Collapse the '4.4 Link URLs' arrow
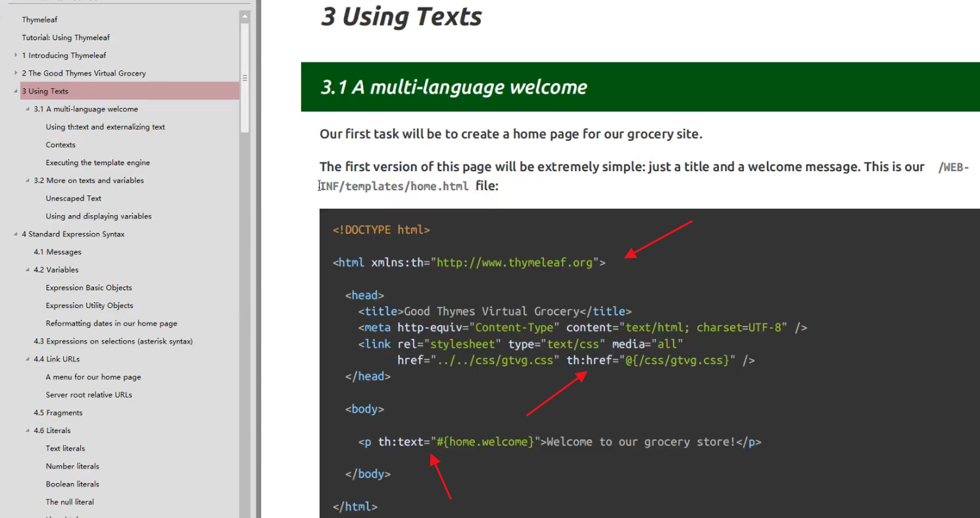This screenshot has height=518, width=980. tap(28, 359)
